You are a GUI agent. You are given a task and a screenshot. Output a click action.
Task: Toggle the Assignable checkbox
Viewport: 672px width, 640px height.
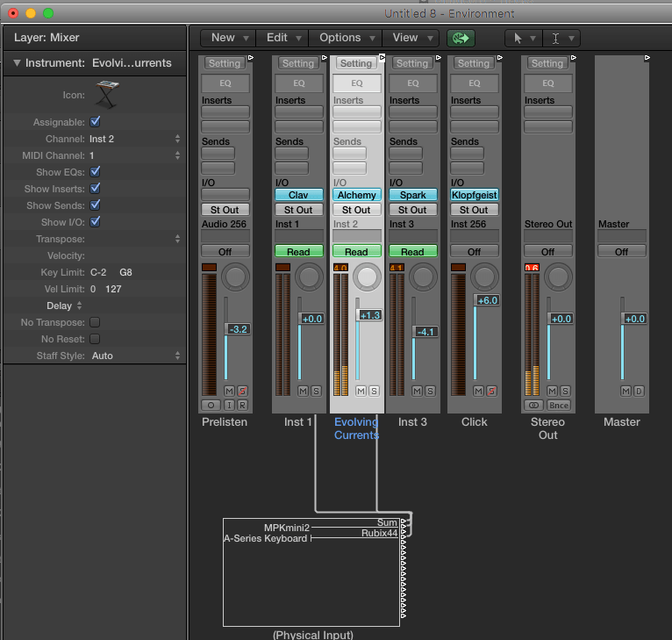tap(95, 122)
